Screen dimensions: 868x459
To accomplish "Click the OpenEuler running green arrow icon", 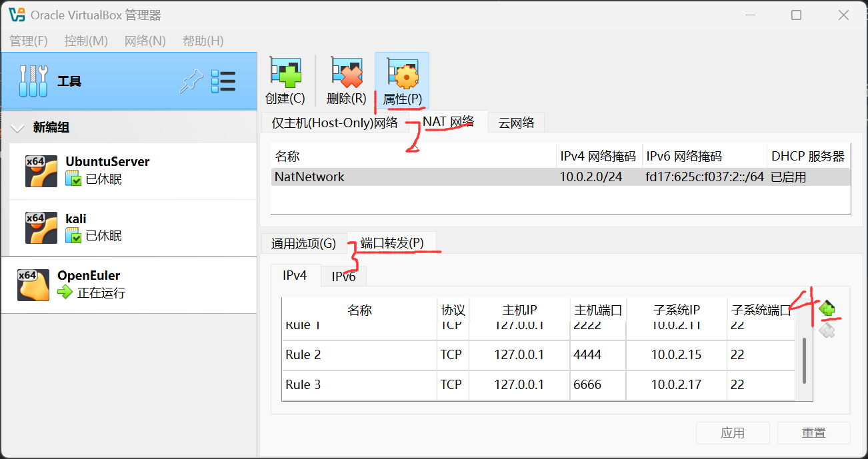I will click(65, 292).
